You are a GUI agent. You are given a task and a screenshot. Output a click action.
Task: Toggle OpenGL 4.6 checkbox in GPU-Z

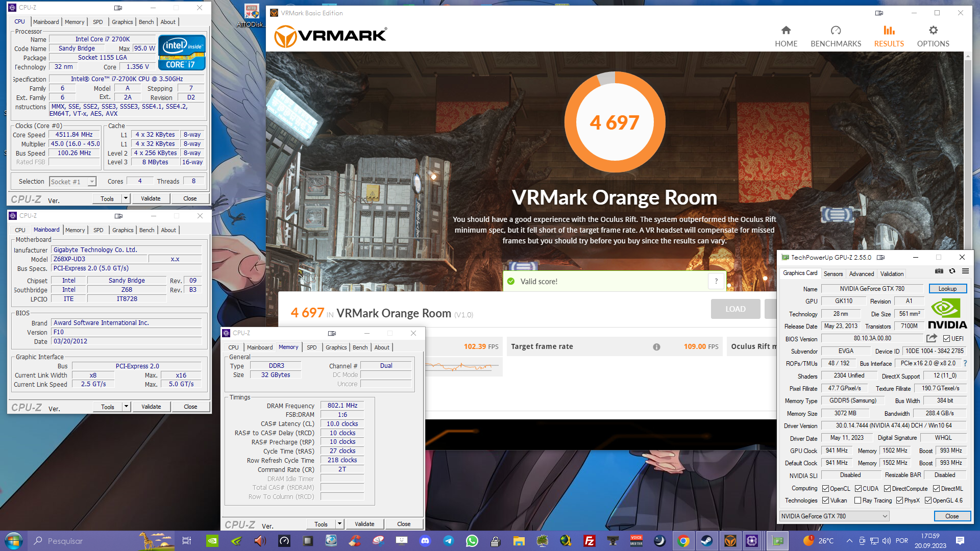928,500
